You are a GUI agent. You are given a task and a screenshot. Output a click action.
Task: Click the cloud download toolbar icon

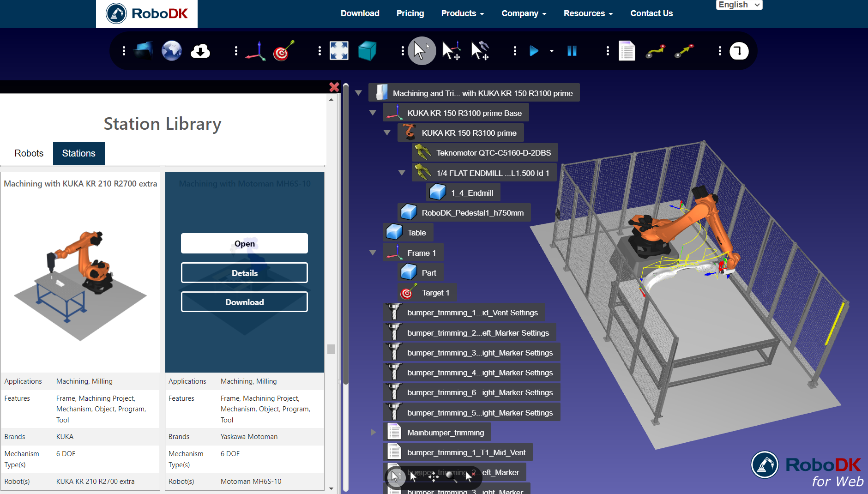click(200, 51)
